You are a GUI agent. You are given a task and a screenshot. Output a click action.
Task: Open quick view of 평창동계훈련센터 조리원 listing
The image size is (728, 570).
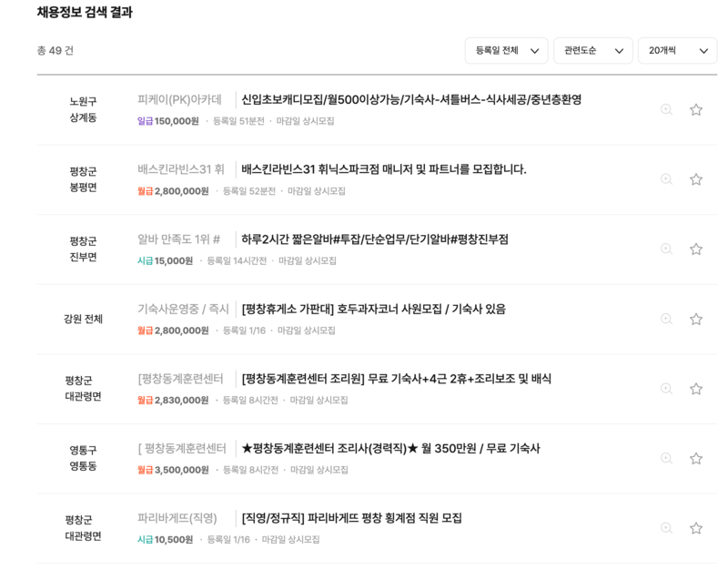(666, 389)
